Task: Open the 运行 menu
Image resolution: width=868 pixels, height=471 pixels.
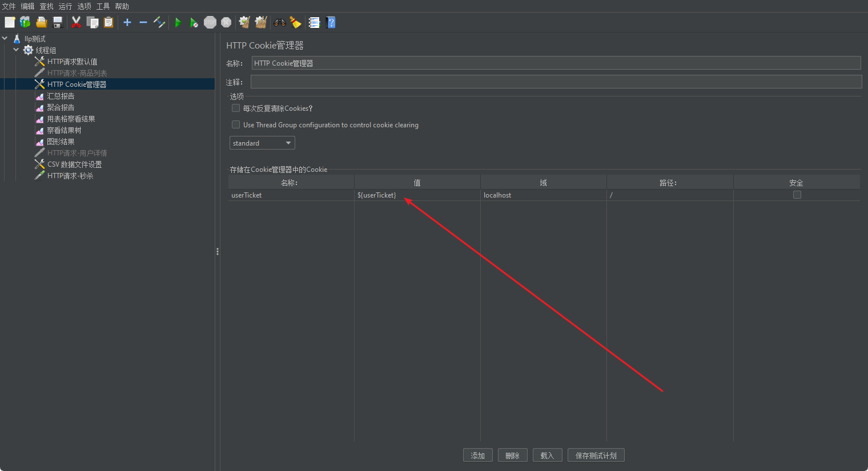Action: tap(66, 6)
